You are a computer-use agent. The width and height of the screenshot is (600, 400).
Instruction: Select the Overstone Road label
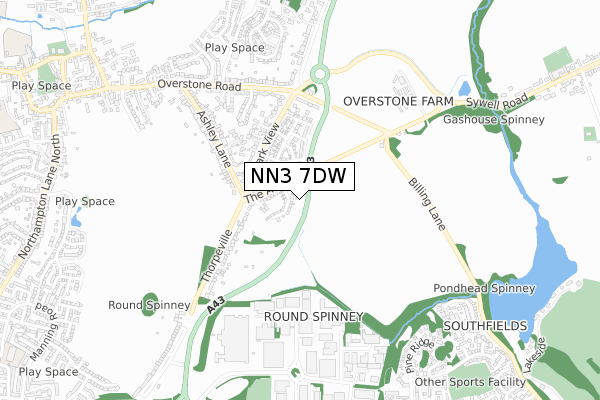point(199,85)
